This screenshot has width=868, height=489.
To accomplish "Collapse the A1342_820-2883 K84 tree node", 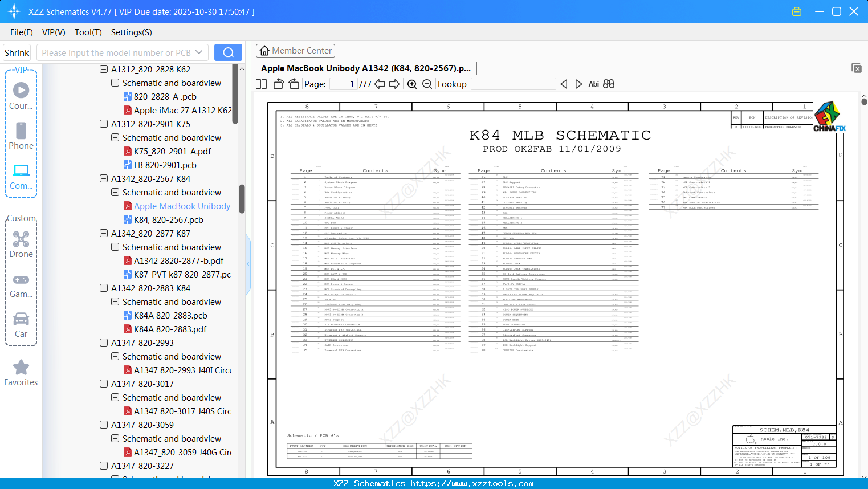I will (104, 288).
